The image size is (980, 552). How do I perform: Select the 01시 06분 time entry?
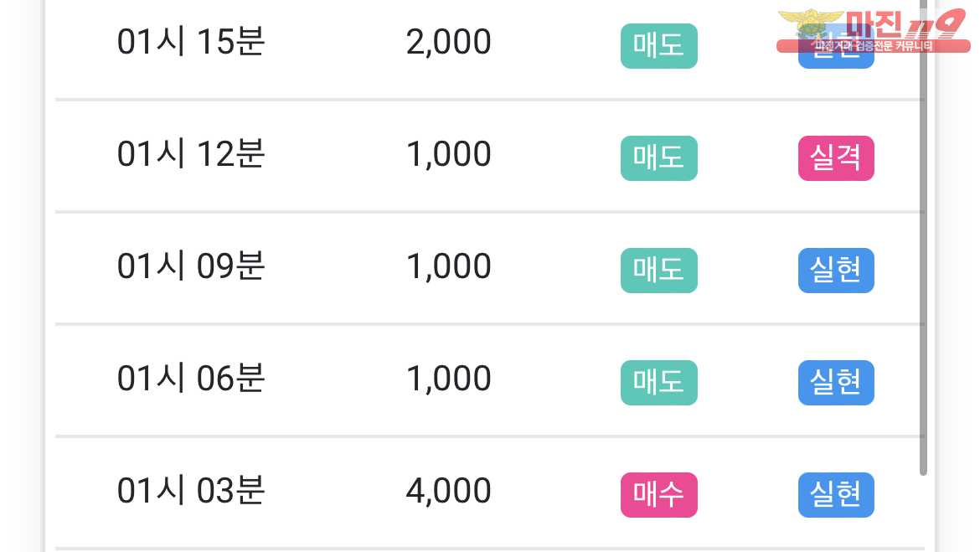pos(191,379)
